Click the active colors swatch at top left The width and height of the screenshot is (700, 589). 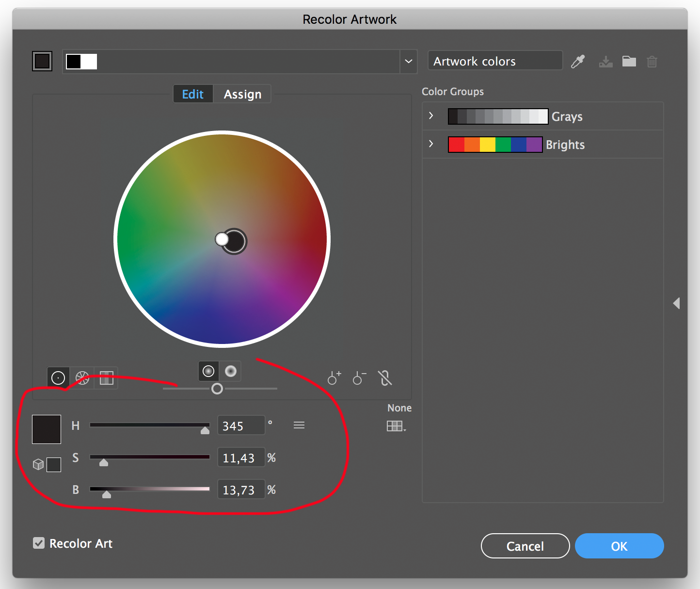coord(42,62)
